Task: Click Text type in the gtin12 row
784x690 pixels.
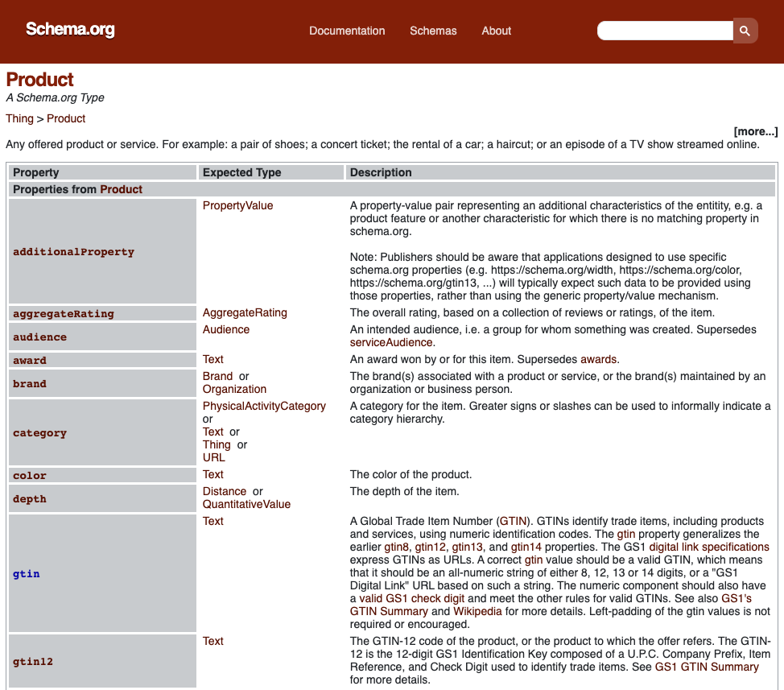Action: [213, 641]
